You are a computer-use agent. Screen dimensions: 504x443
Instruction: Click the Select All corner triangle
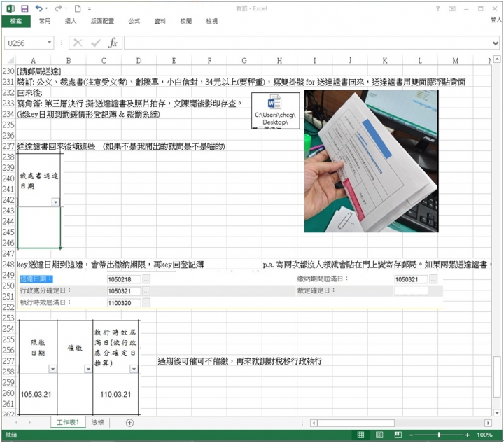click(10, 60)
